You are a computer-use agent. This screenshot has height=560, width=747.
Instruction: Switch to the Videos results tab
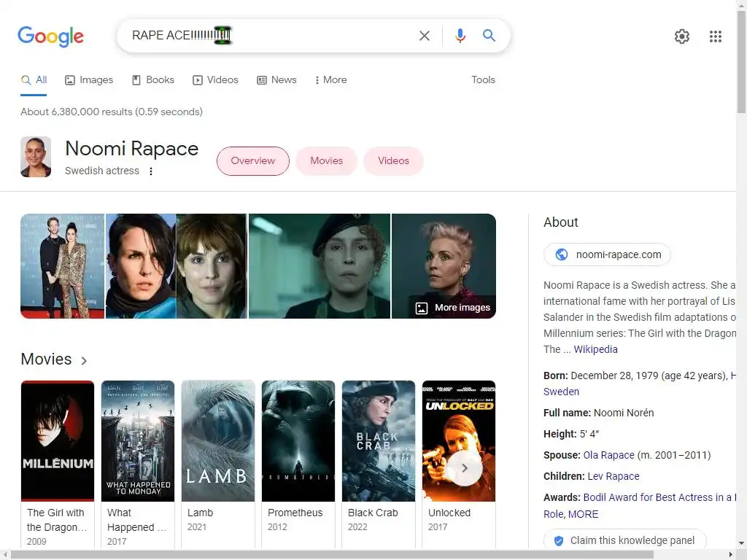(x=215, y=80)
